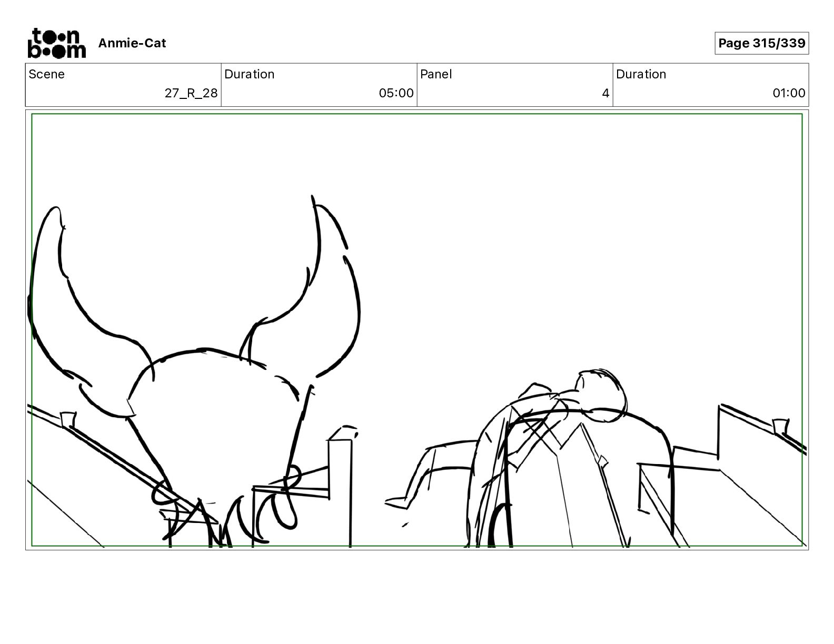Viewport: 834px width, 644px height.
Task: Select scene value 27_R_28
Action: (191, 93)
